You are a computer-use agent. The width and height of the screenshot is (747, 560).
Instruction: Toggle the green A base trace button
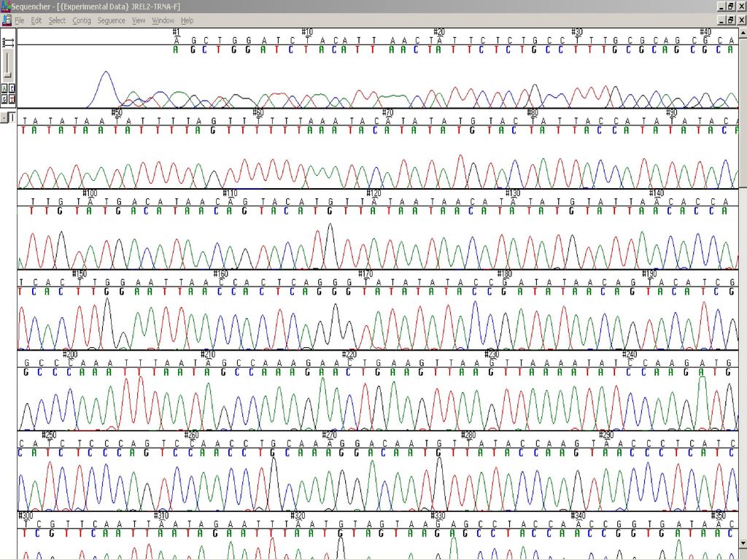coord(4,88)
